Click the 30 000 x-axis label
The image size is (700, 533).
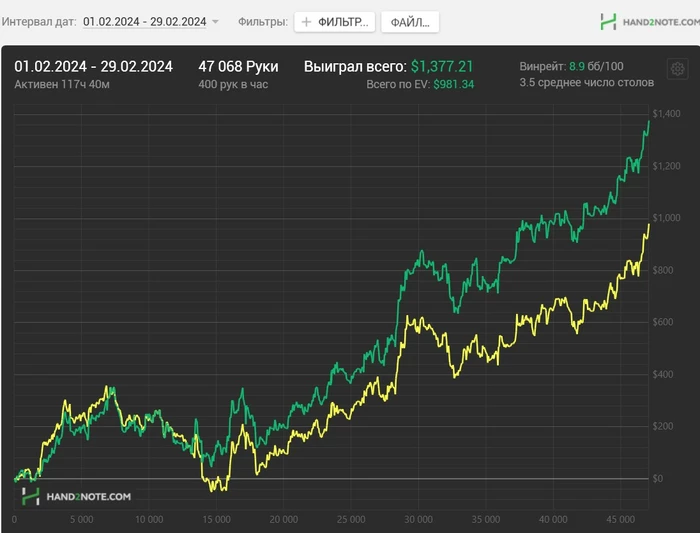418,520
